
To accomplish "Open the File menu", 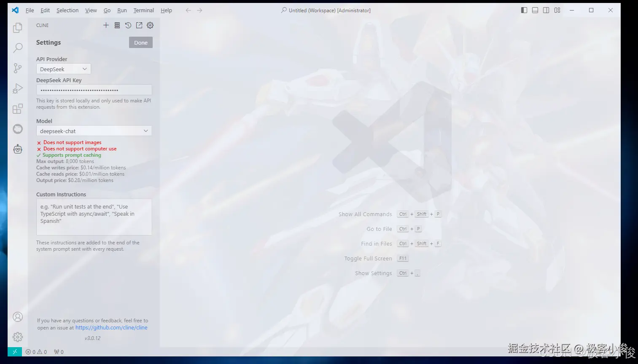I will click(30, 10).
